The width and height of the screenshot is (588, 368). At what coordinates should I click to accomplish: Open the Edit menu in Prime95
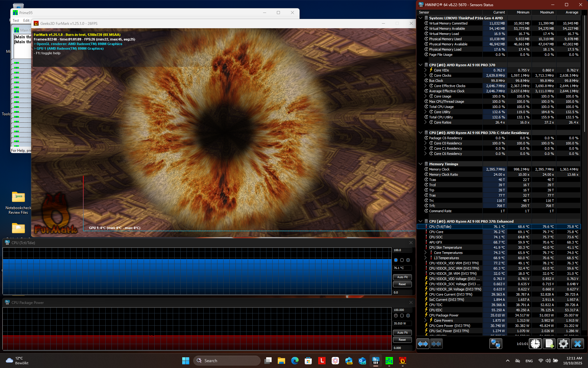pos(26,21)
